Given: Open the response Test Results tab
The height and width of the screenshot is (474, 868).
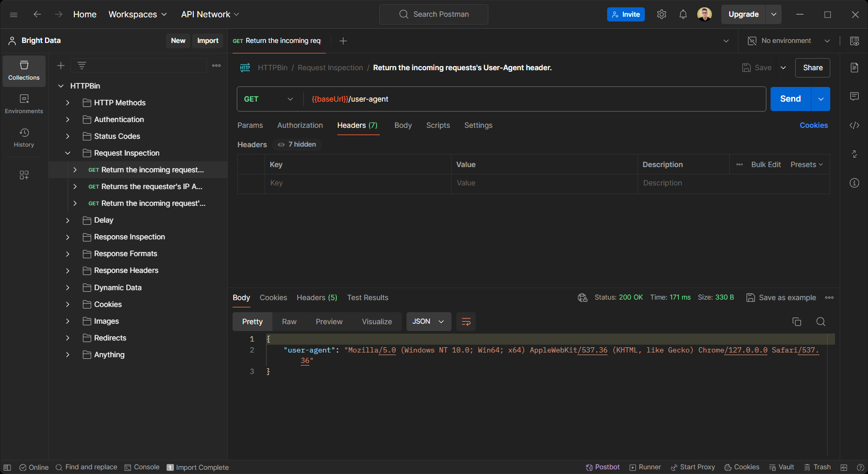Looking at the screenshot, I should [x=367, y=297].
